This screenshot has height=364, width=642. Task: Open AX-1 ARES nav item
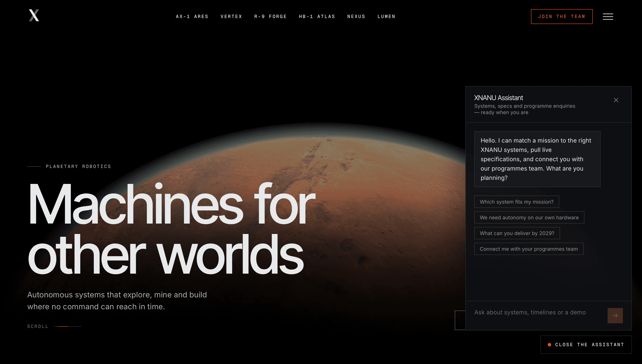192,17
